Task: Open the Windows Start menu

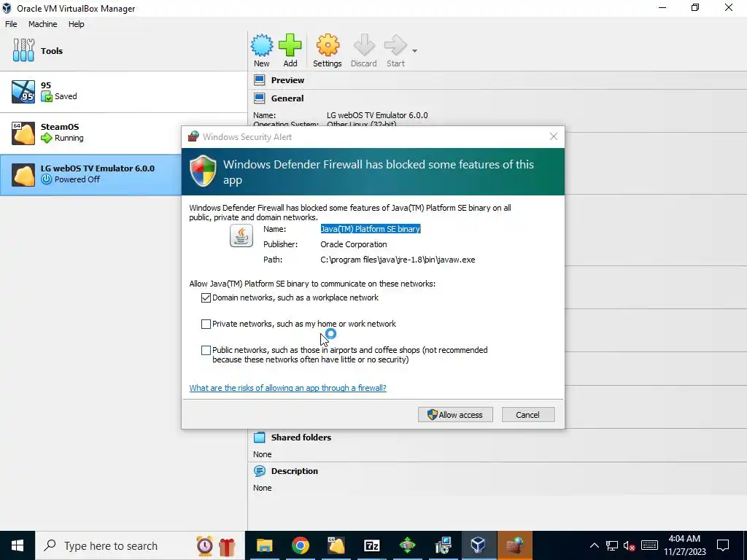Action: pos(18,545)
